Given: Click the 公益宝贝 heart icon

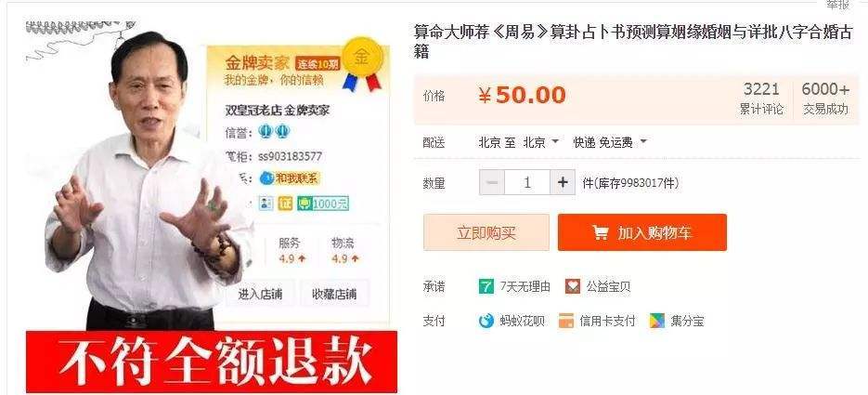Looking at the screenshot, I should 573,286.
